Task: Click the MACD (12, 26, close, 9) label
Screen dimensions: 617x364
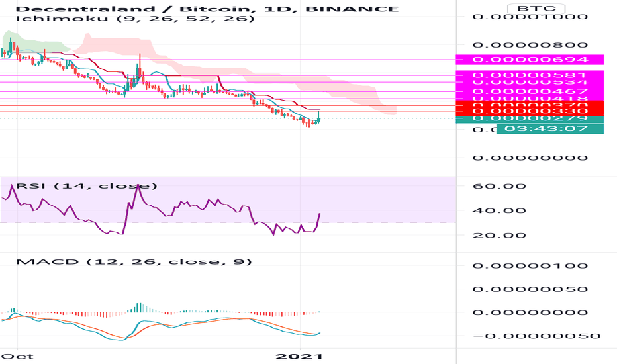Action: tap(134, 261)
